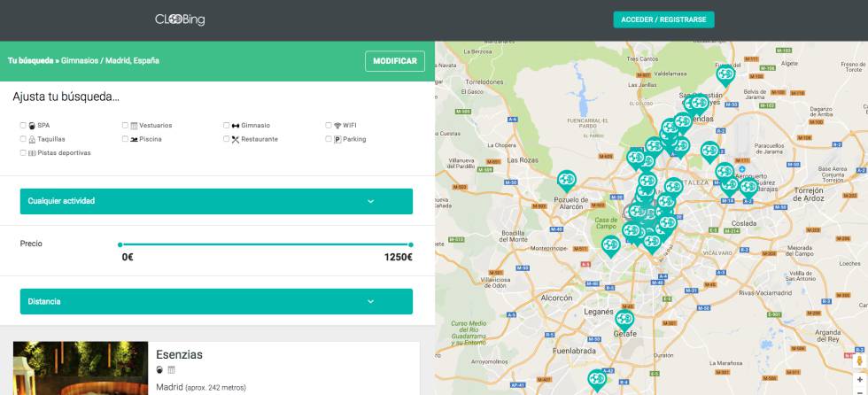Image resolution: width=868 pixels, height=395 pixels.
Task: Click the Ajusta tu búsqueda heading
Action: [66, 97]
